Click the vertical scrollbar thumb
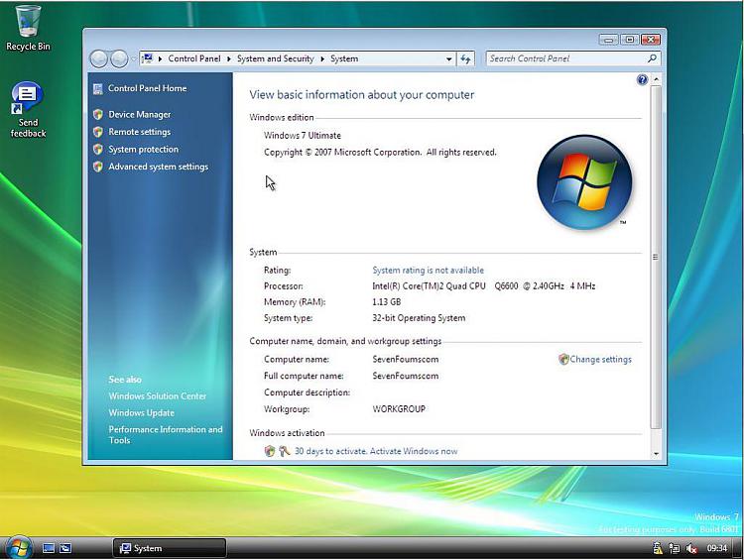The width and height of the screenshot is (744, 560). click(656, 257)
